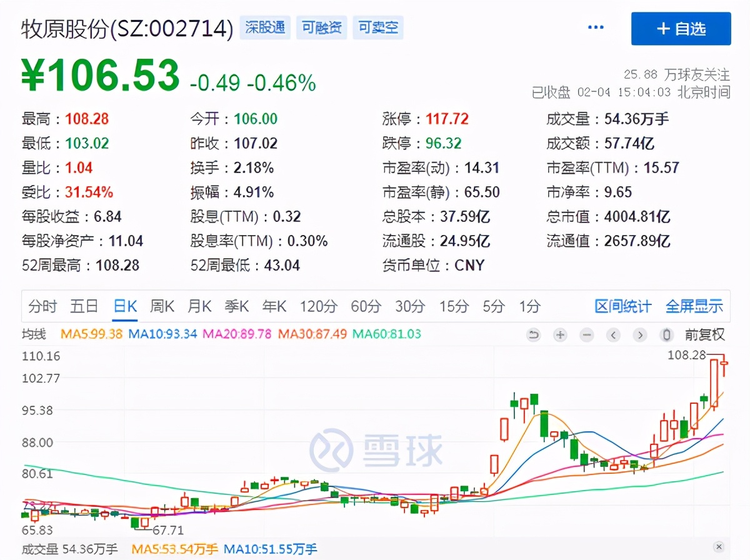This screenshot has width=750, height=560.
Task: Click the zoom out icon above the chart
Action: (x=586, y=335)
